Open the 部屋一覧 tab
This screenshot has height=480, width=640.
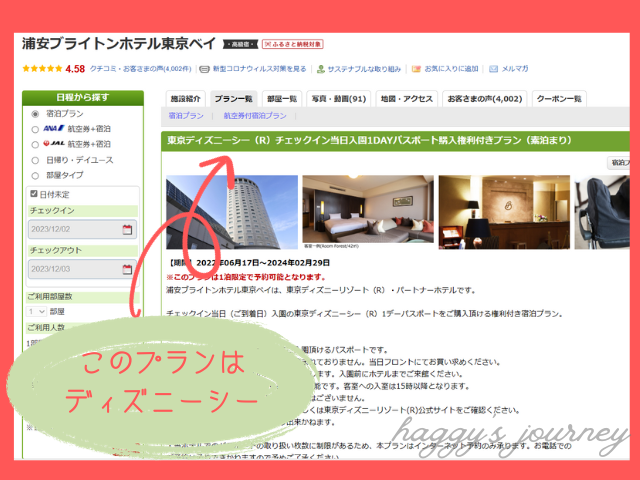click(282, 99)
